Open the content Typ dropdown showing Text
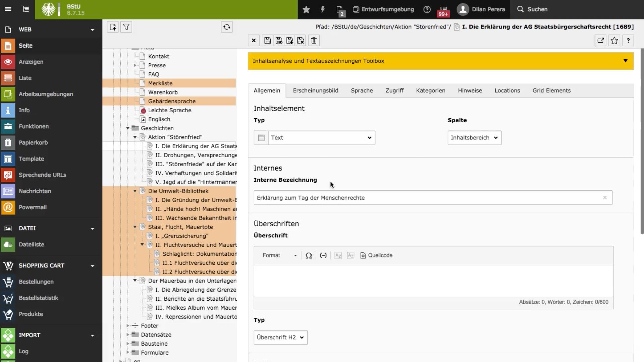Image resolution: width=644 pixels, height=362 pixels. click(321, 138)
